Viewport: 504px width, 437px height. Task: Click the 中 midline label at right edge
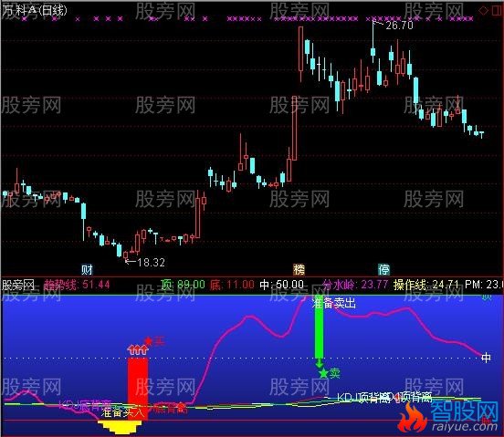coord(486,358)
